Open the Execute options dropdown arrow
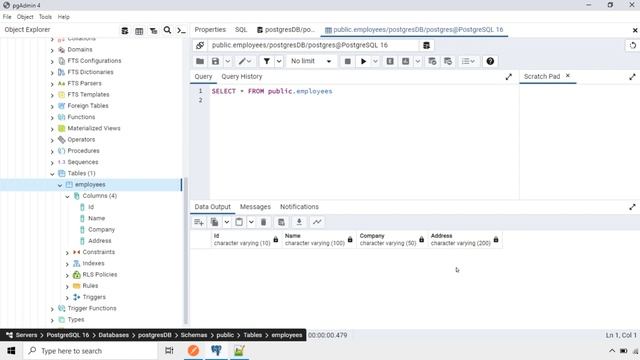 (375, 61)
